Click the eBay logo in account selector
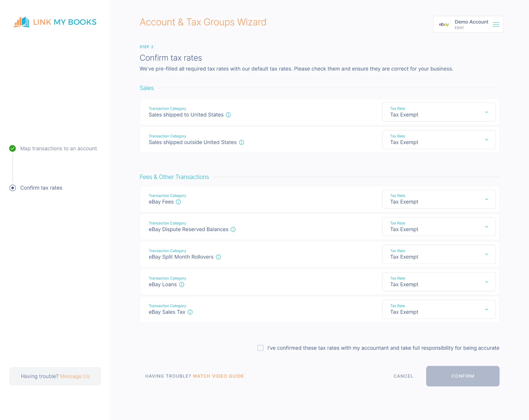 click(444, 24)
